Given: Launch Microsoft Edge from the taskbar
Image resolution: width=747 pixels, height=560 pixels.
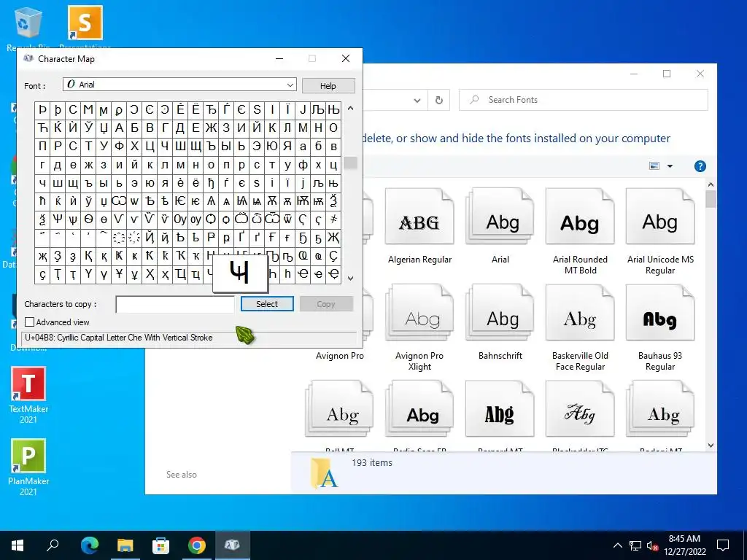Looking at the screenshot, I should pyautogui.click(x=90, y=545).
